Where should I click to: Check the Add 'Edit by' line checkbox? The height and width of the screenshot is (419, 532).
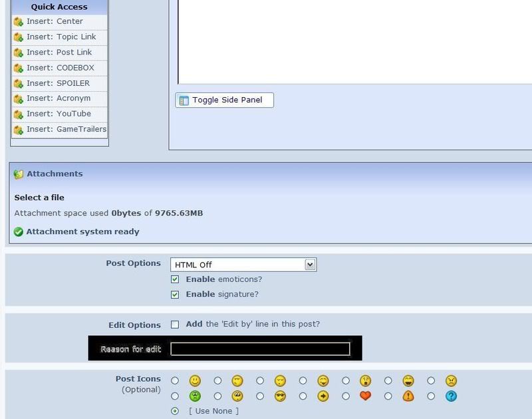[x=175, y=325]
